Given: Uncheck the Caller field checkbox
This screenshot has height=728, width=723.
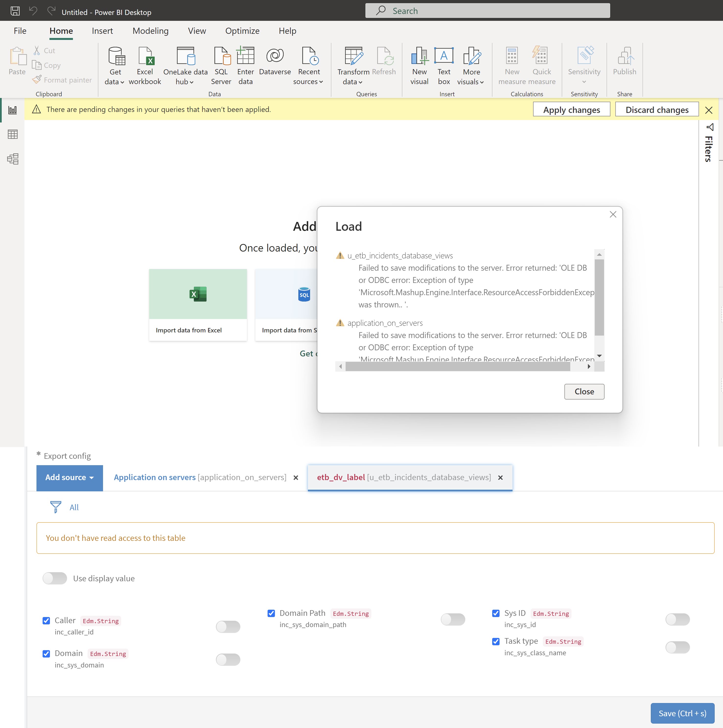Looking at the screenshot, I should click(x=46, y=621).
